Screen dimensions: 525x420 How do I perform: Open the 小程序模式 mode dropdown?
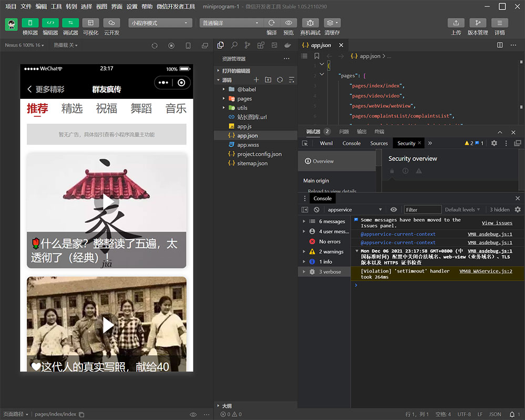(x=160, y=23)
